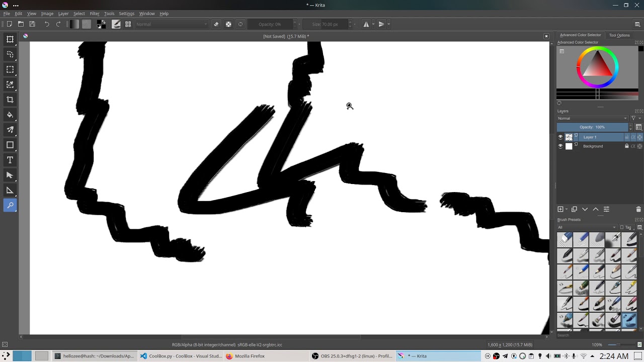Activate the Measure tool
Image resolution: width=644 pixels, height=362 pixels.
pyautogui.click(x=10, y=190)
